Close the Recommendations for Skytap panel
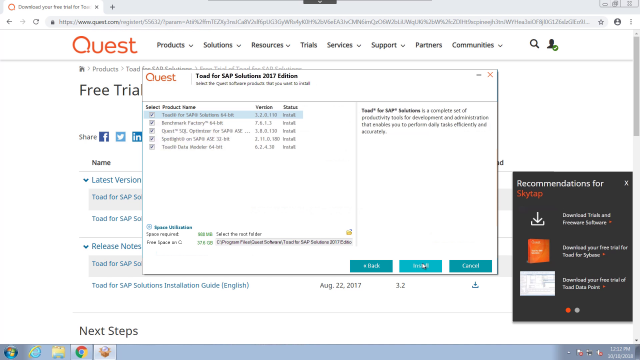This screenshot has height=360, width=640. tap(626, 183)
